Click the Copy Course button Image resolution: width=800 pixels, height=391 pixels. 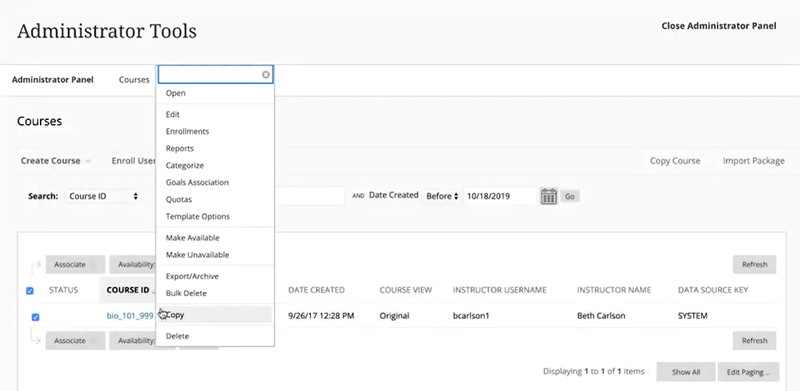pyautogui.click(x=674, y=160)
